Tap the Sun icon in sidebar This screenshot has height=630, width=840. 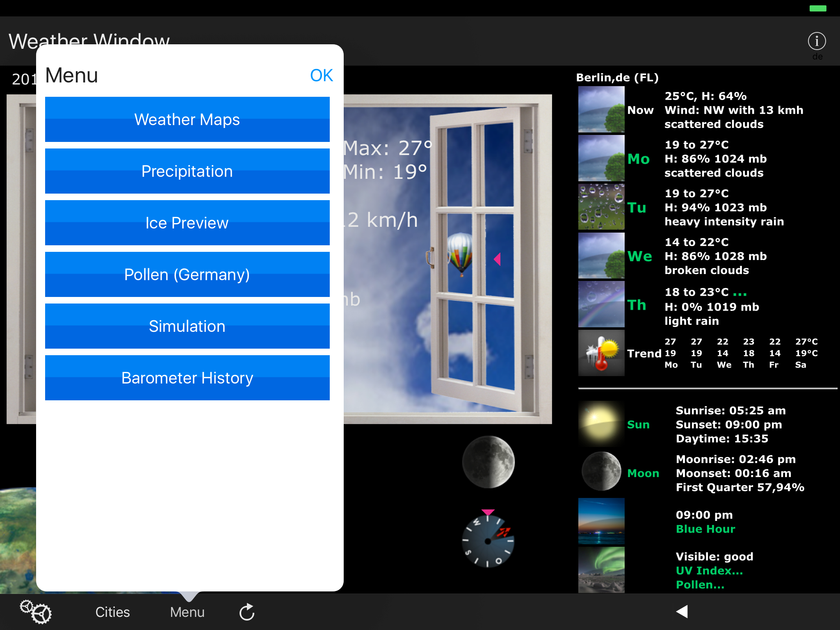[601, 424]
